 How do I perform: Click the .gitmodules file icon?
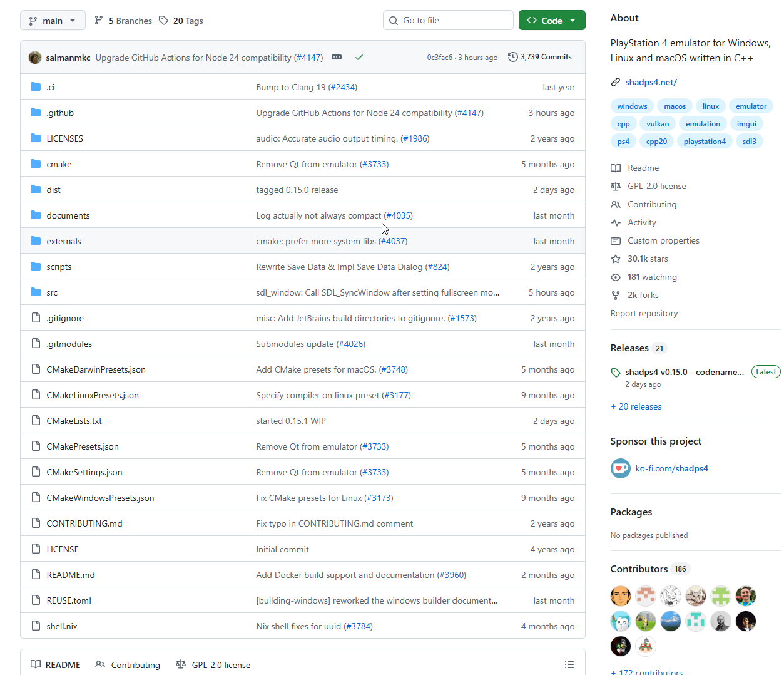pyautogui.click(x=36, y=343)
